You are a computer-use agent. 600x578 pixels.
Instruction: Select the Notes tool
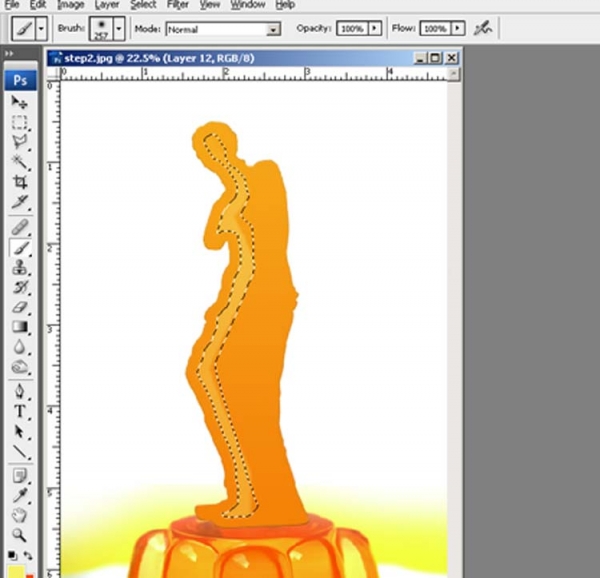click(x=19, y=475)
